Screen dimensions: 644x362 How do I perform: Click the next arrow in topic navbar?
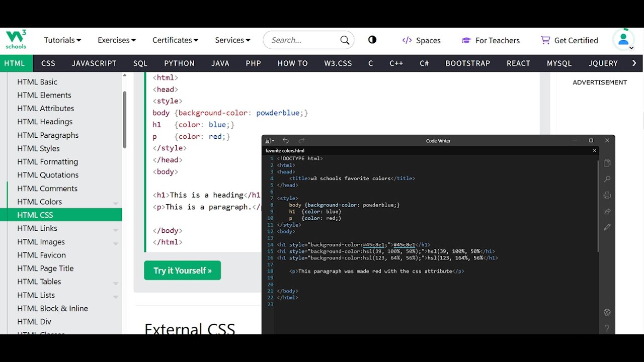(x=634, y=63)
